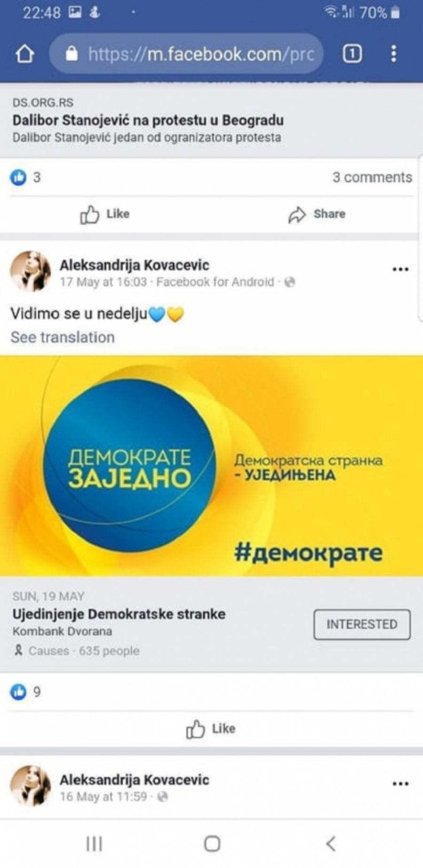Open options menu for 16 May post
Viewport: 423px width, 868px height.
400,784
